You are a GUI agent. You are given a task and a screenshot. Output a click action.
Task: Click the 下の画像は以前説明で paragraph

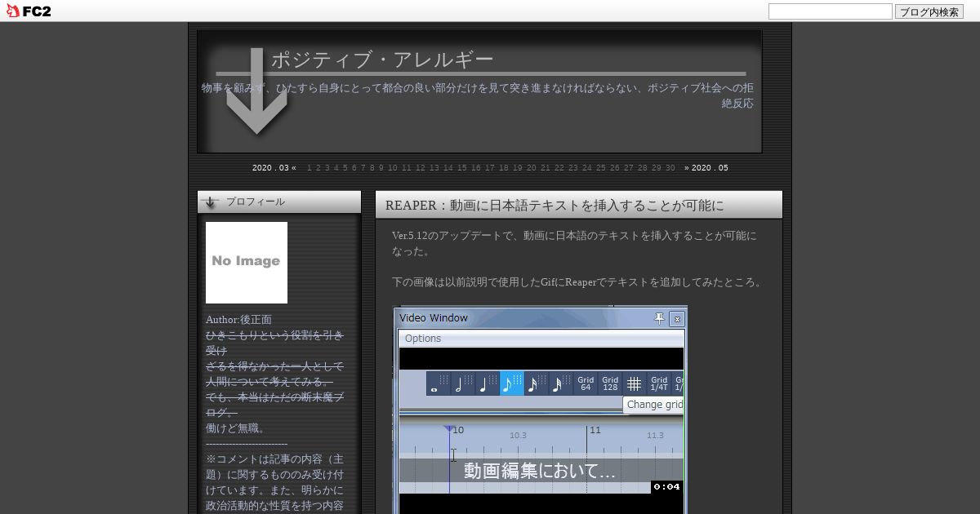577,282
